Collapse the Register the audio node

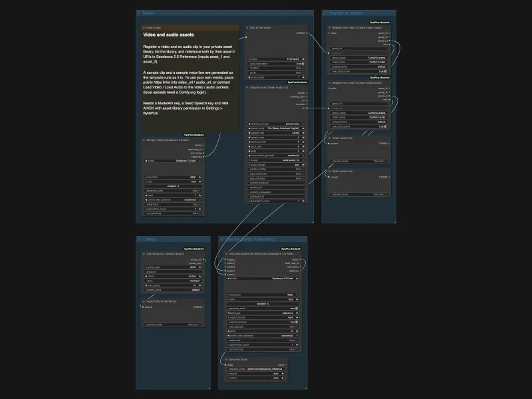click(329, 82)
